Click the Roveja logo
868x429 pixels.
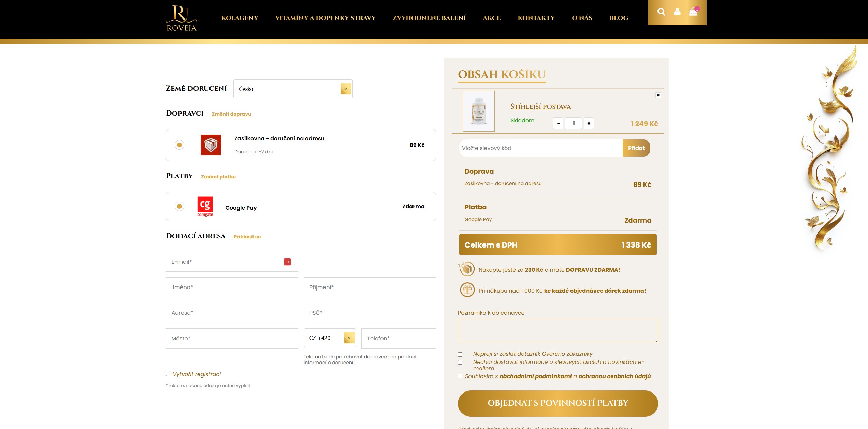point(181,19)
